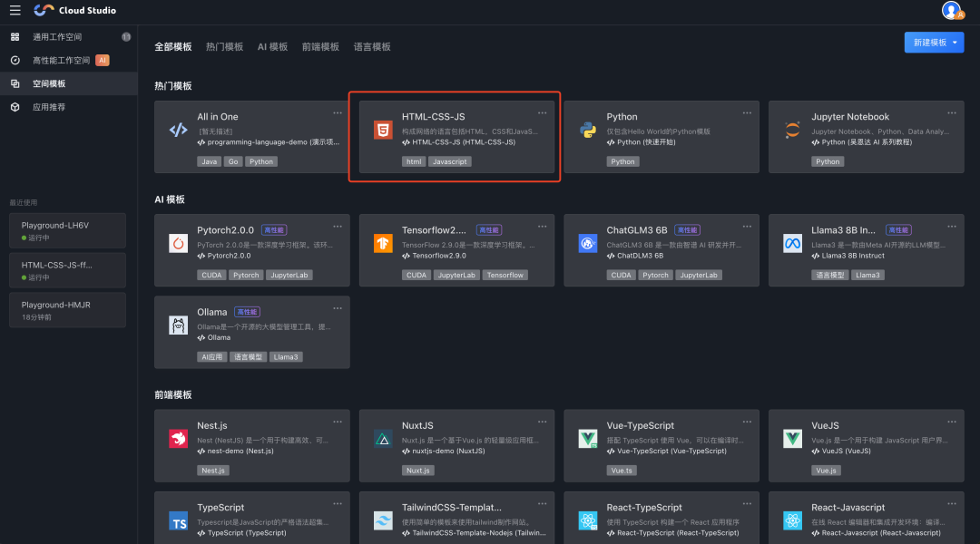
Task: Open the more options menu on Ollama card
Action: pos(338,308)
